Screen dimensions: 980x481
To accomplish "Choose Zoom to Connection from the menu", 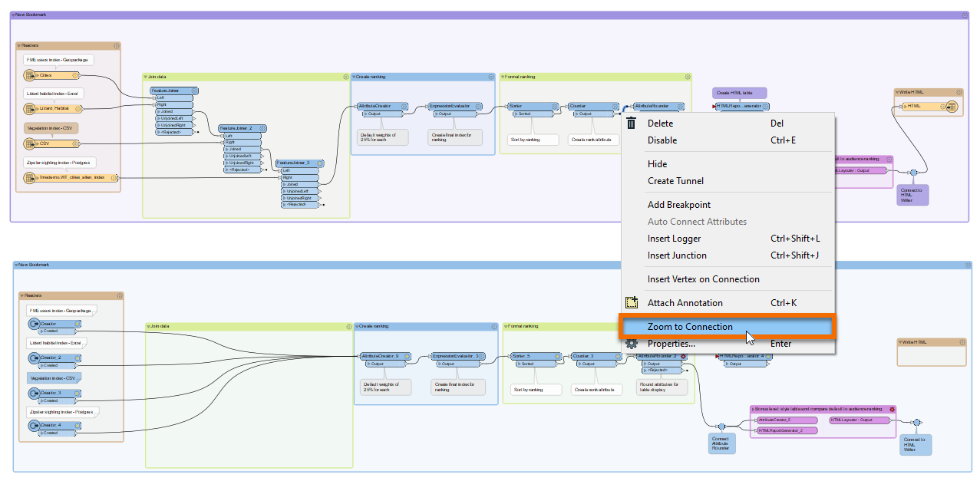I will tap(689, 327).
